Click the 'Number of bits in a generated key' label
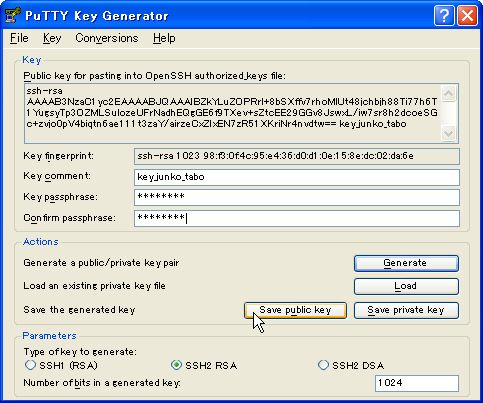The image size is (483, 403). point(102,383)
